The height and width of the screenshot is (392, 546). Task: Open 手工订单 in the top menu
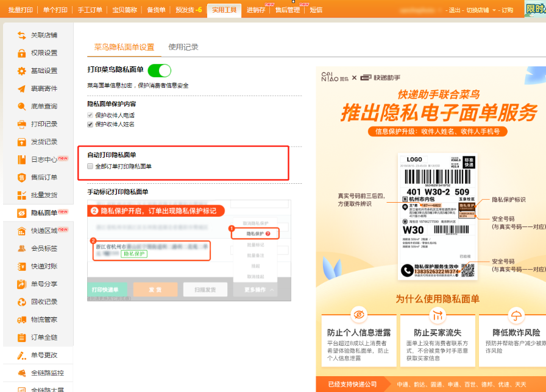point(90,10)
